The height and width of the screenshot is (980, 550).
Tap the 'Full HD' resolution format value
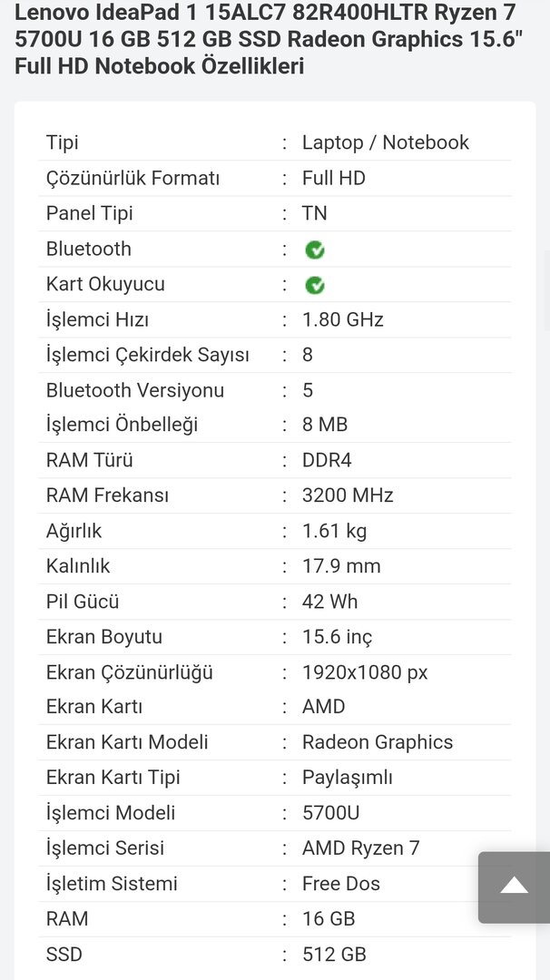click(334, 178)
